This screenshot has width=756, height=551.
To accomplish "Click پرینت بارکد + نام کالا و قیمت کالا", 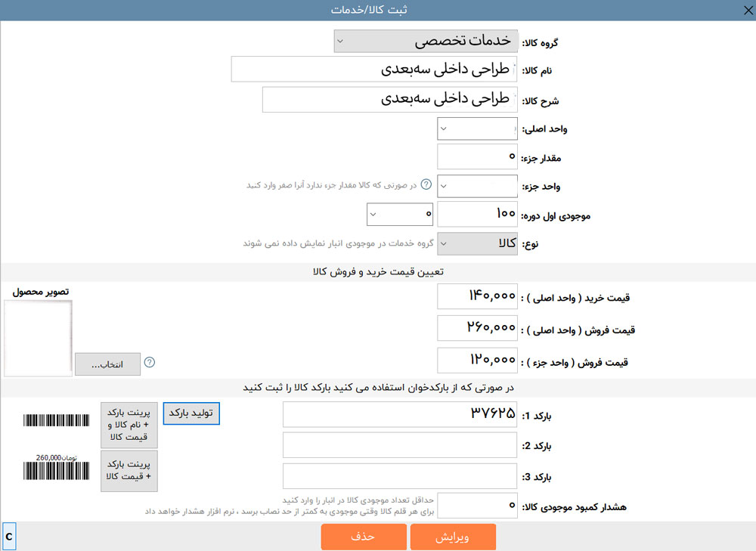I will click(x=129, y=425).
